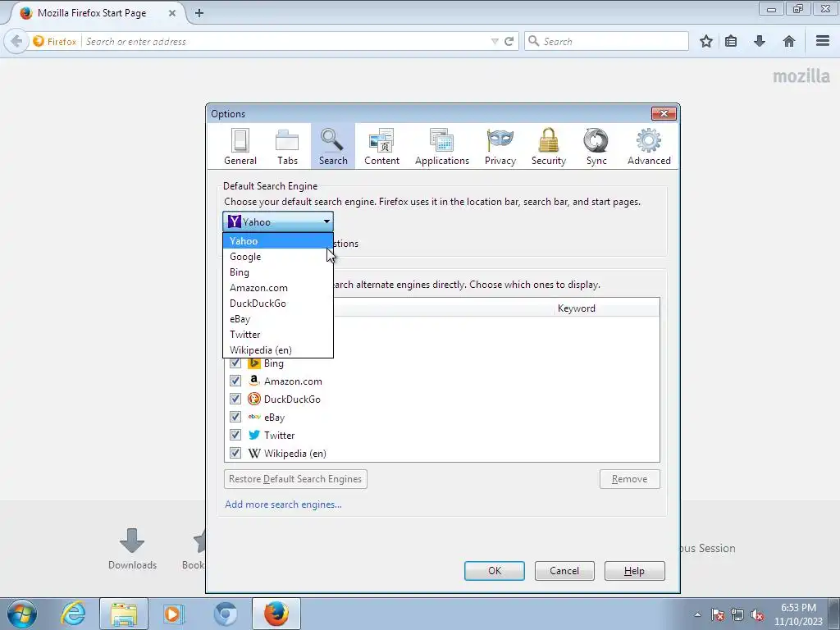
Task: Close the Options dialog with red X
Action: coord(664,113)
